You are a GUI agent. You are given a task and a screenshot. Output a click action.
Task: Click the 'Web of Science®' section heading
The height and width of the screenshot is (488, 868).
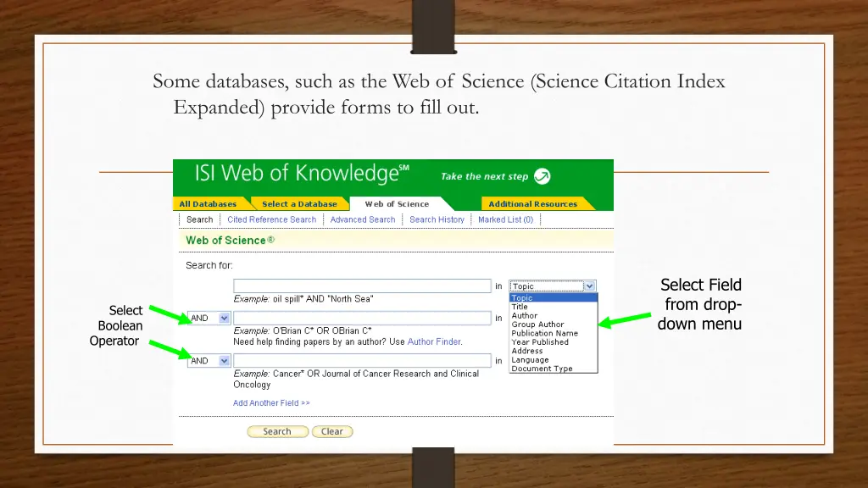230,240
